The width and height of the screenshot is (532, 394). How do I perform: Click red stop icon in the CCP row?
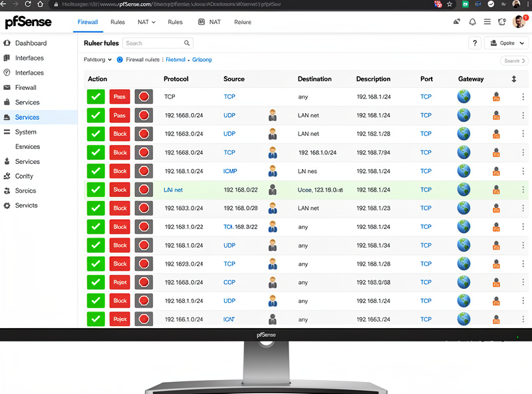pyautogui.click(x=144, y=282)
